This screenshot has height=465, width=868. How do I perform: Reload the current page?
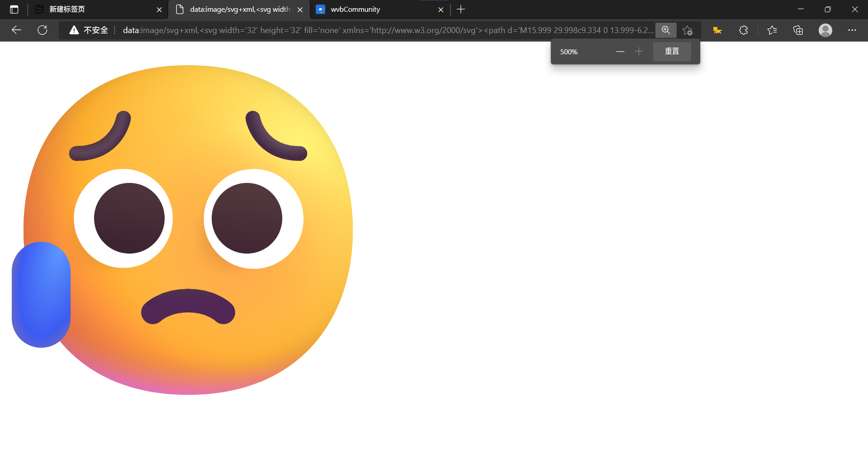43,30
